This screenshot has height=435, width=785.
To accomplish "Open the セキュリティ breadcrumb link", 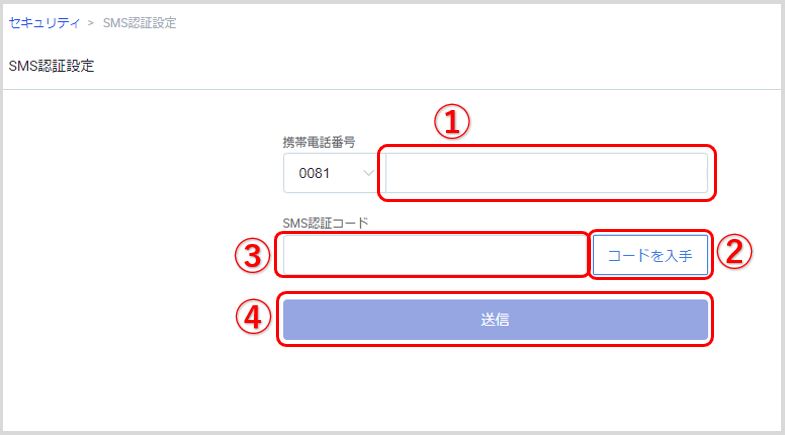I will (x=44, y=23).
